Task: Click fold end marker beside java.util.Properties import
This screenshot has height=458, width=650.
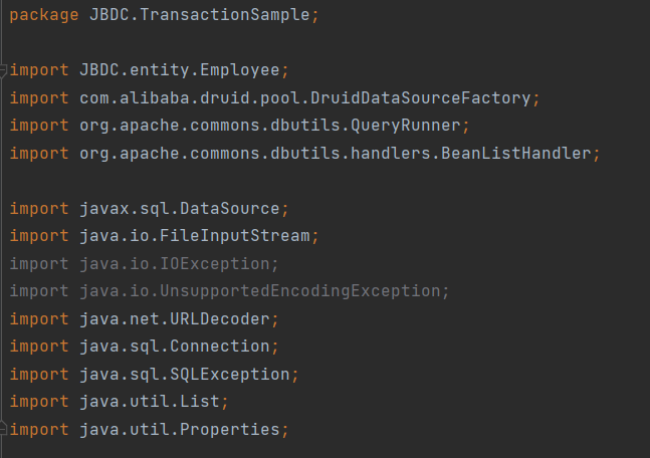Action: [x=5, y=429]
